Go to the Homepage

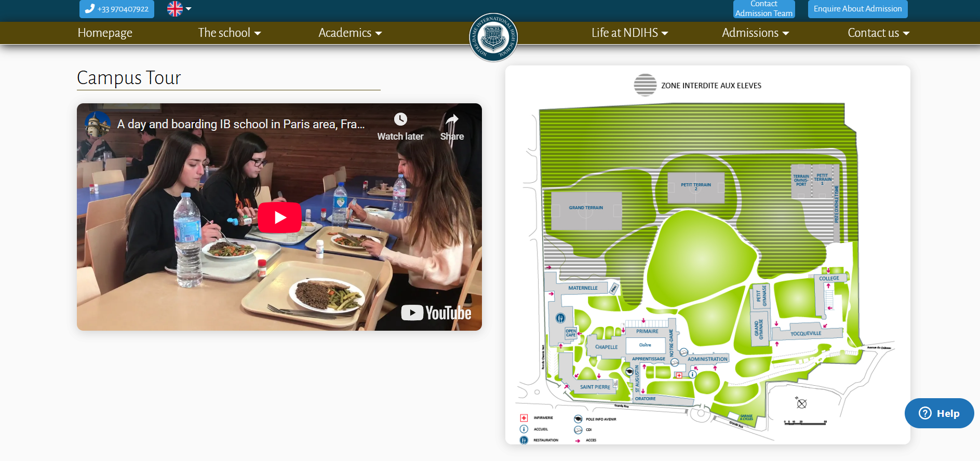pyautogui.click(x=105, y=33)
